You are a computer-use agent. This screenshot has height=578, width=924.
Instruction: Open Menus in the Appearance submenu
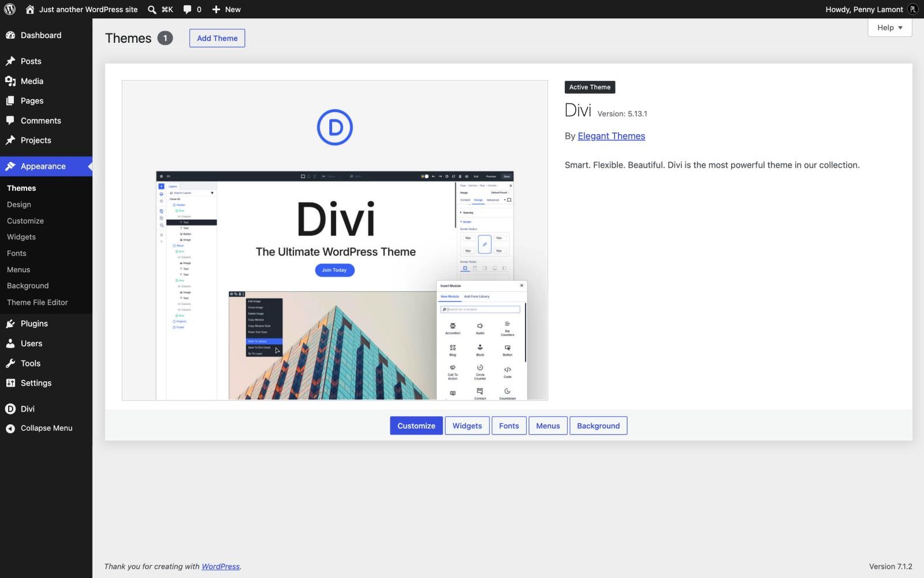tap(18, 270)
